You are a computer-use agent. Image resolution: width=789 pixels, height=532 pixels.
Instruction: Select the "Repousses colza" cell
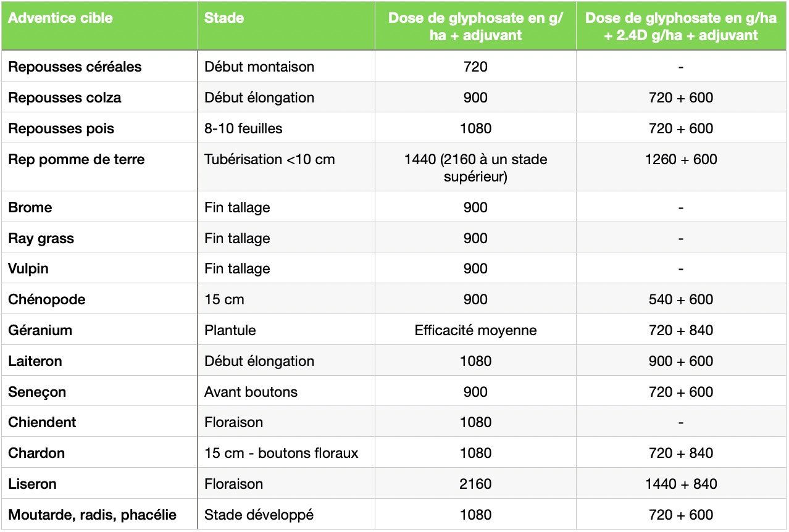click(x=65, y=98)
